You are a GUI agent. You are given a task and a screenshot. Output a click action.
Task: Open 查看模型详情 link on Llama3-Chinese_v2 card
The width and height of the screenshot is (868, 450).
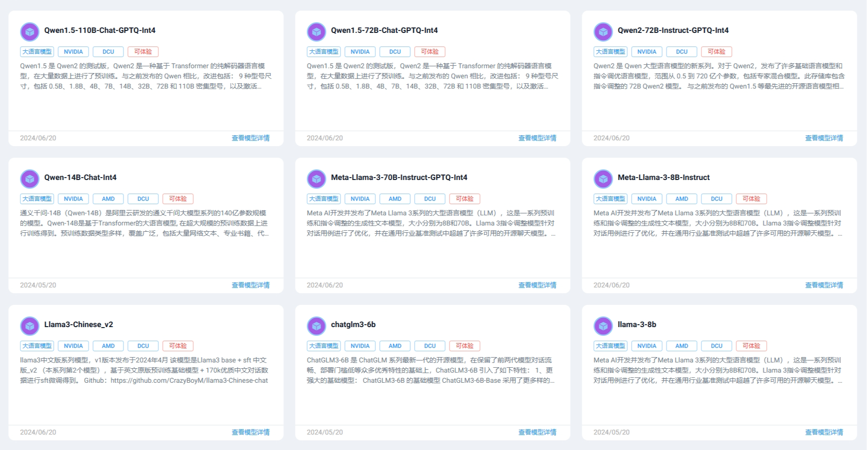250,433
